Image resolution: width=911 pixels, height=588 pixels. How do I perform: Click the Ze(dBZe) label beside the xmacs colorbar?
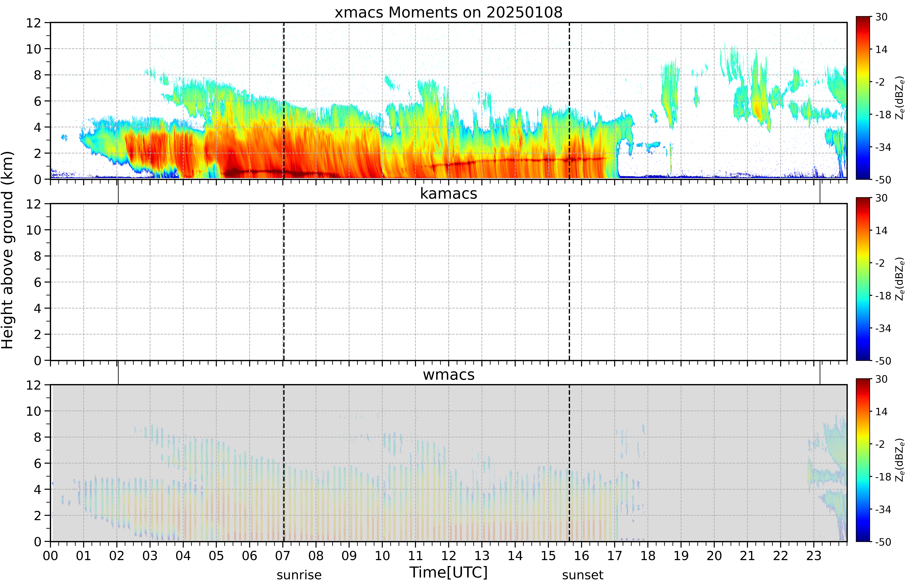[x=900, y=98]
